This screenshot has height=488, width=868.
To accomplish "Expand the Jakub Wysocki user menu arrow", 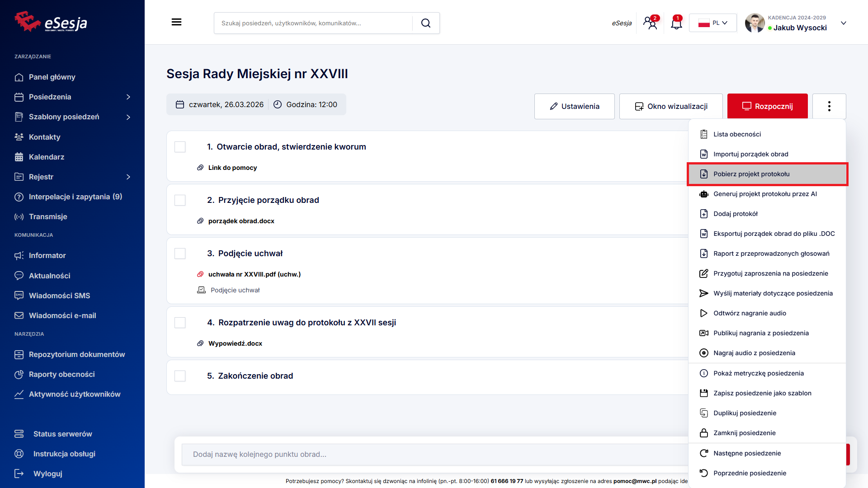I will click(843, 23).
